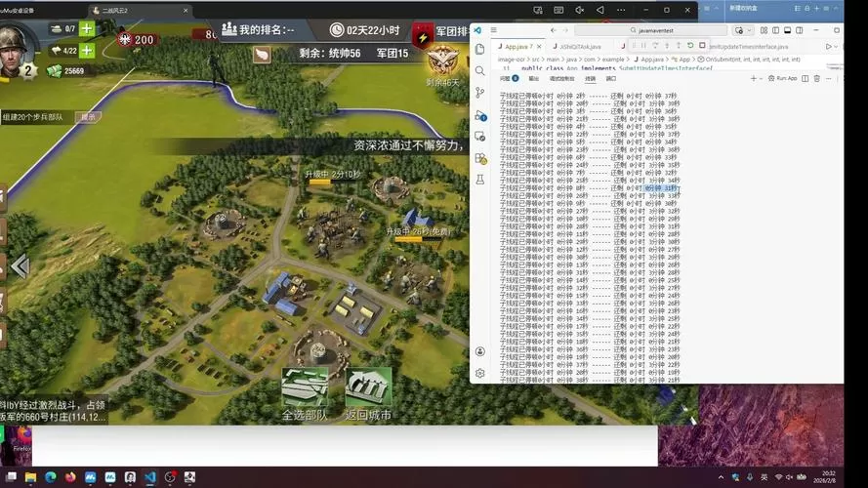Open VS Code Extensions view
Image resolution: width=868 pixels, height=488 pixels.
pyautogui.click(x=480, y=158)
